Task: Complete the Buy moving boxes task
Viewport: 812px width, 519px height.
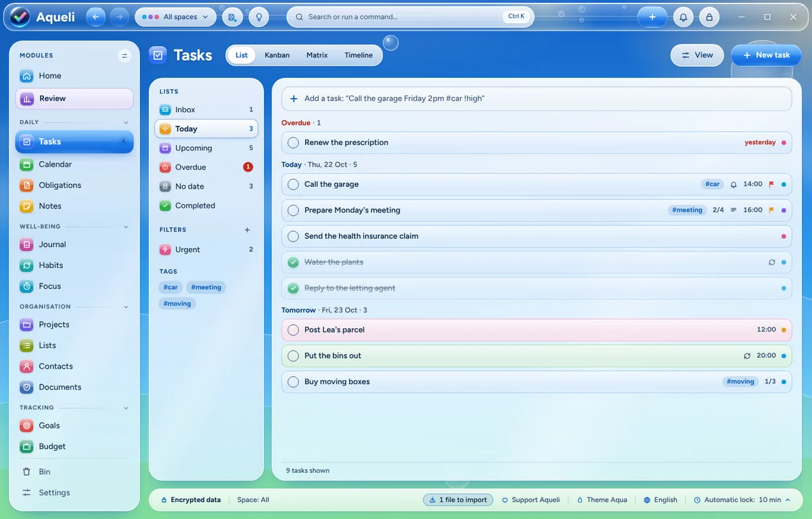Action: point(293,382)
